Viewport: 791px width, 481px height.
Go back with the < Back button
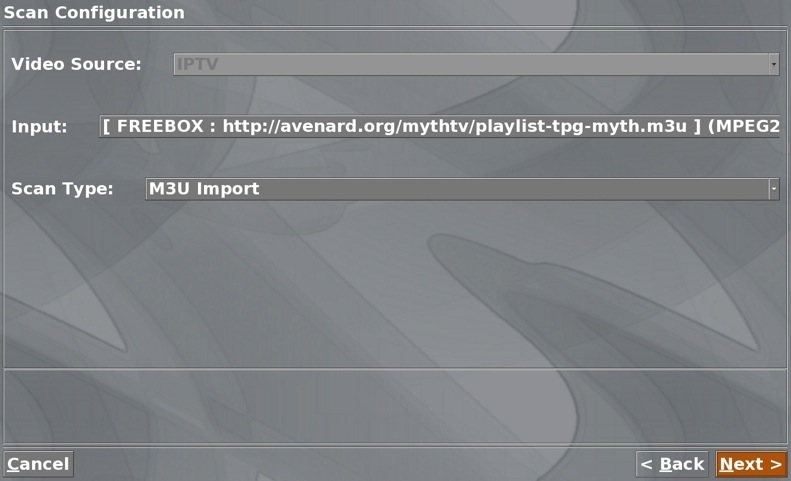672,464
